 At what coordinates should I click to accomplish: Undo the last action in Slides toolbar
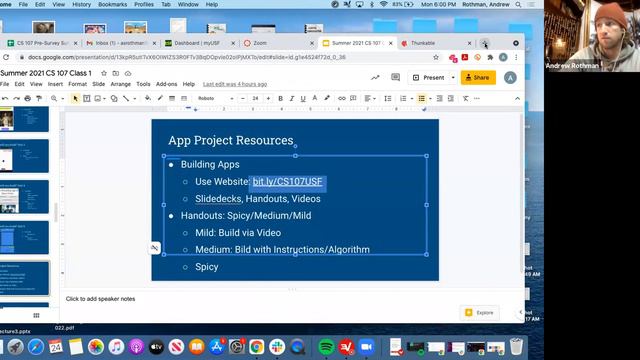point(5,98)
